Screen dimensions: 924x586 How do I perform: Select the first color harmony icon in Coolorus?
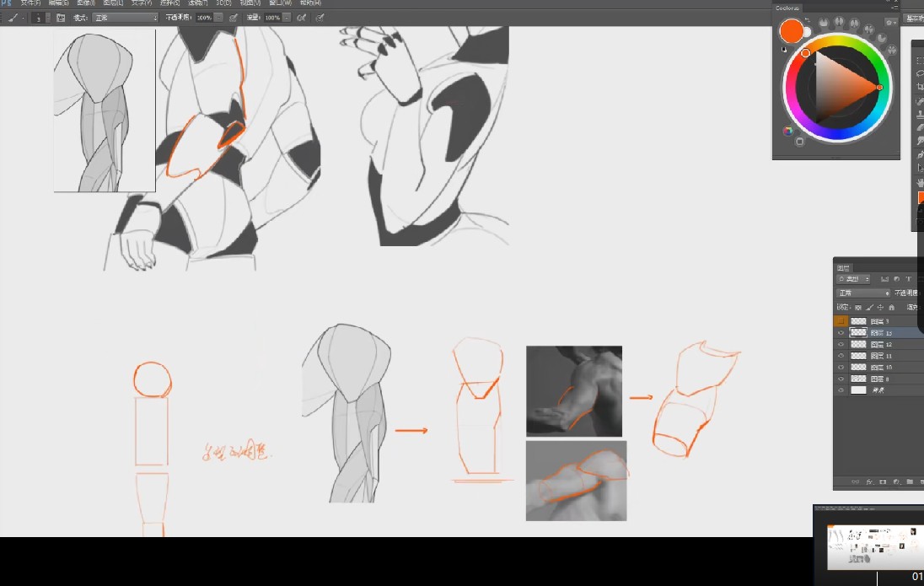tap(823, 23)
